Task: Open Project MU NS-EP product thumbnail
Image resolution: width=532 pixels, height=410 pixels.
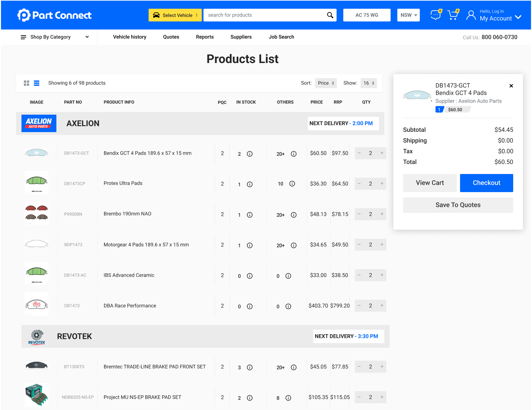Action: pos(37,395)
